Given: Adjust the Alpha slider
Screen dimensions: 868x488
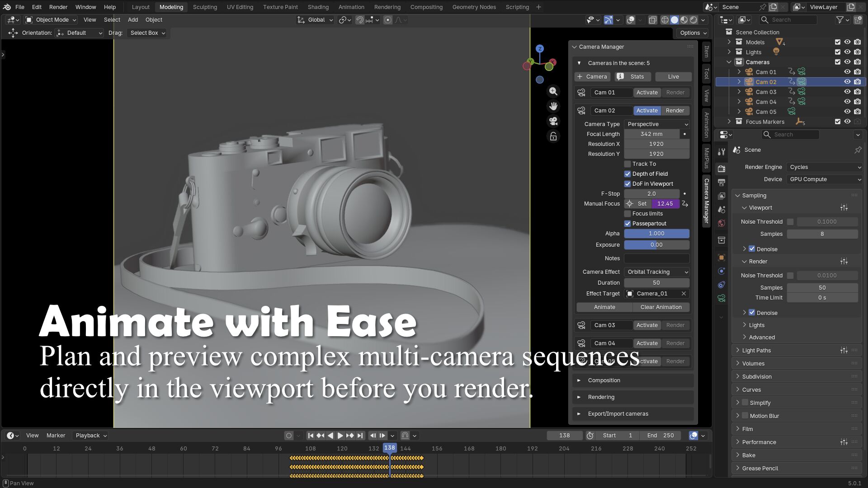Looking at the screenshot, I should click(x=656, y=234).
